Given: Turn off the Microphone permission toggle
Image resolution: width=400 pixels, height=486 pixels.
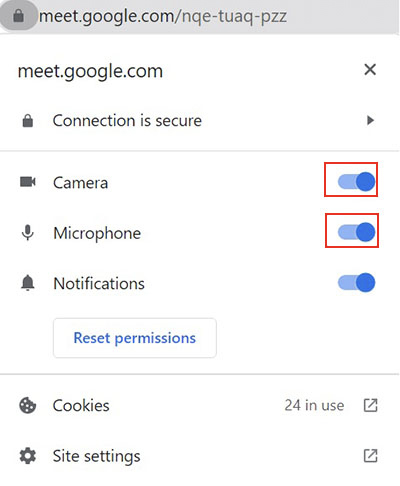Looking at the screenshot, I should click(x=356, y=232).
